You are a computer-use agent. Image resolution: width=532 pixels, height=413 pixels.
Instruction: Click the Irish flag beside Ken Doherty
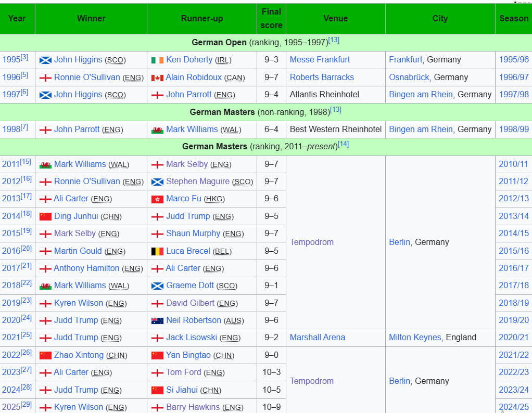(x=157, y=60)
